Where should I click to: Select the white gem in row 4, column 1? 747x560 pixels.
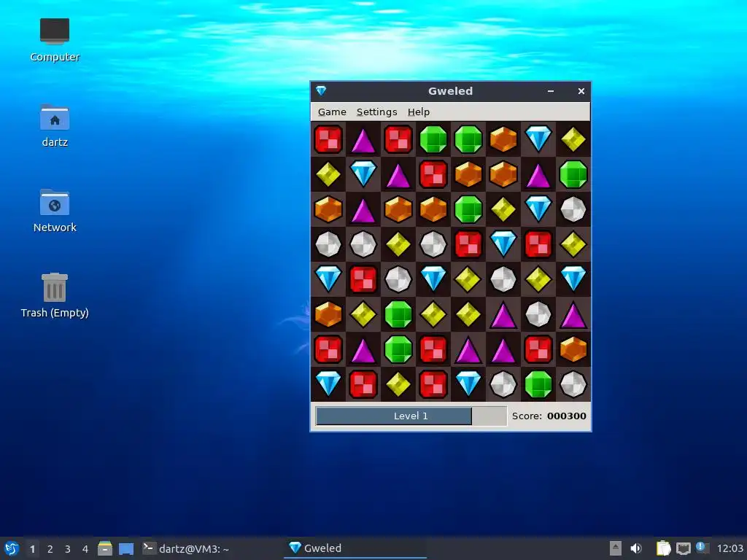pyautogui.click(x=328, y=244)
